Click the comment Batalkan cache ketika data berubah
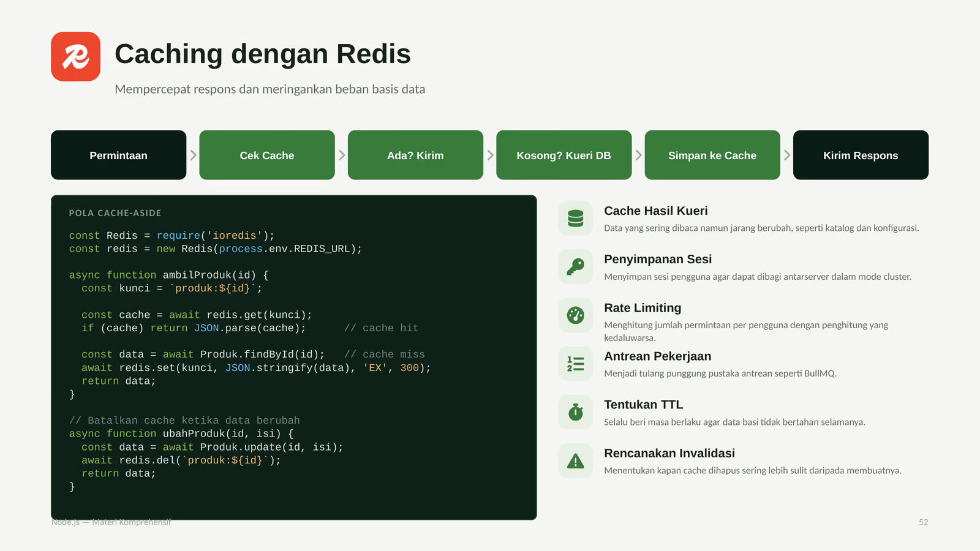 (184, 421)
